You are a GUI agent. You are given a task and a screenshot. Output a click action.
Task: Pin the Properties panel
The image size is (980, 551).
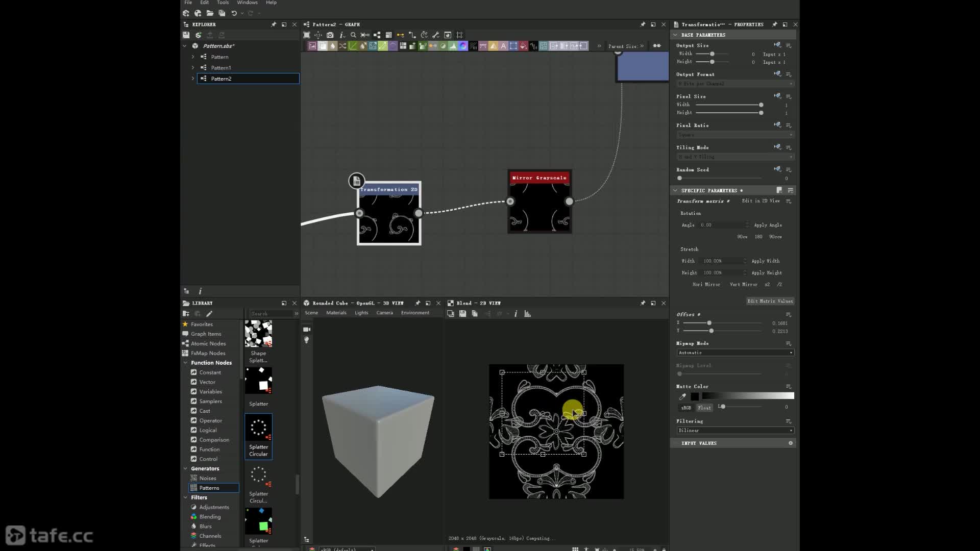tap(775, 24)
